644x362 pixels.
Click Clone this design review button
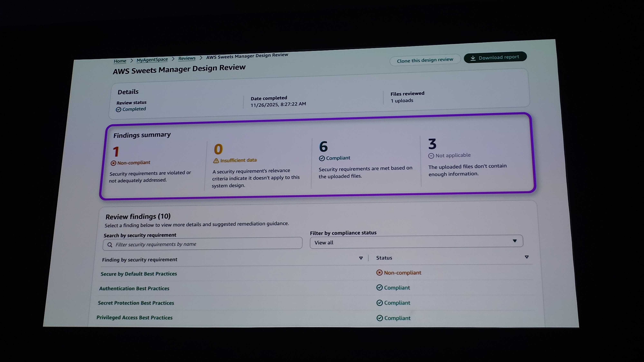click(x=425, y=60)
